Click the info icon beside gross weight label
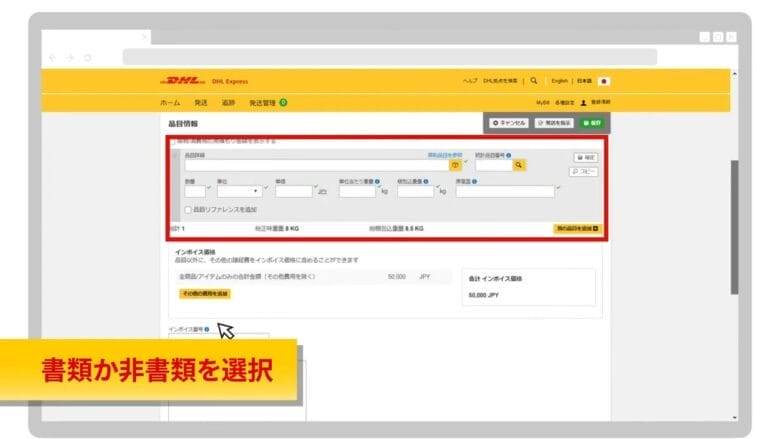The width and height of the screenshot is (780, 439). click(426, 181)
